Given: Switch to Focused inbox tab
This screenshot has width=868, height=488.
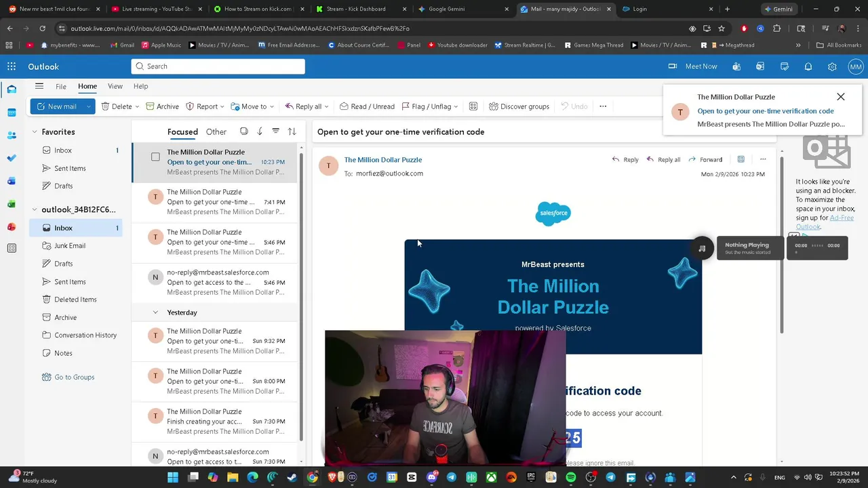Looking at the screenshot, I should click(x=182, y=132).
